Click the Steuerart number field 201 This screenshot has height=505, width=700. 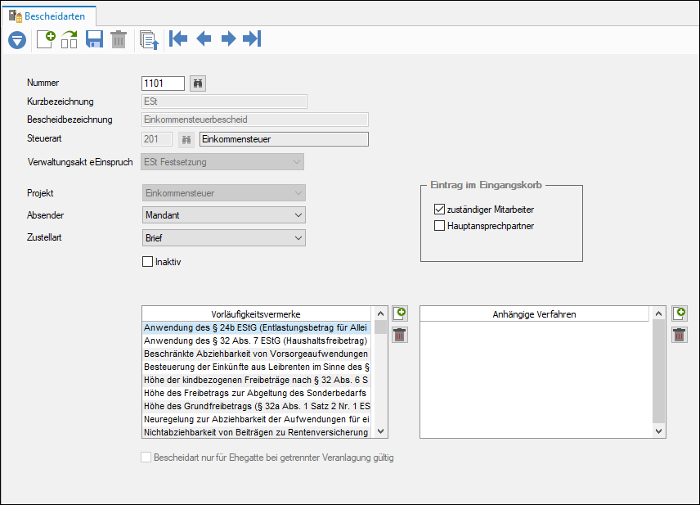tap(157, 139)
